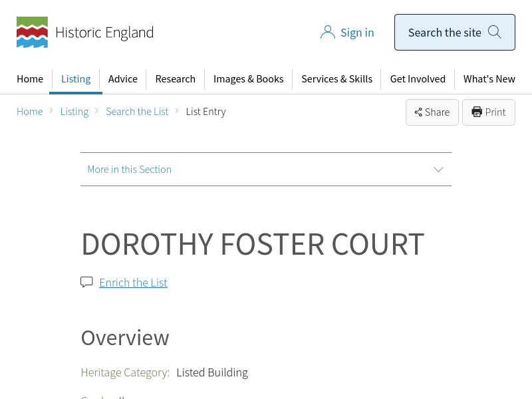Go to the Advice menu item

tap(123, 78)
